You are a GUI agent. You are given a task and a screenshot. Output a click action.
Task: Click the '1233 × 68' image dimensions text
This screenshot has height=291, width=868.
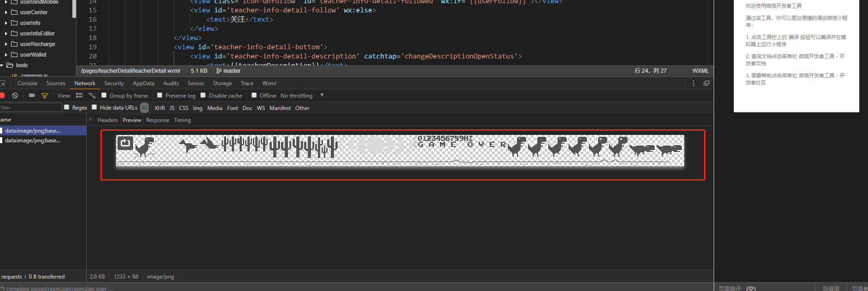126,277
